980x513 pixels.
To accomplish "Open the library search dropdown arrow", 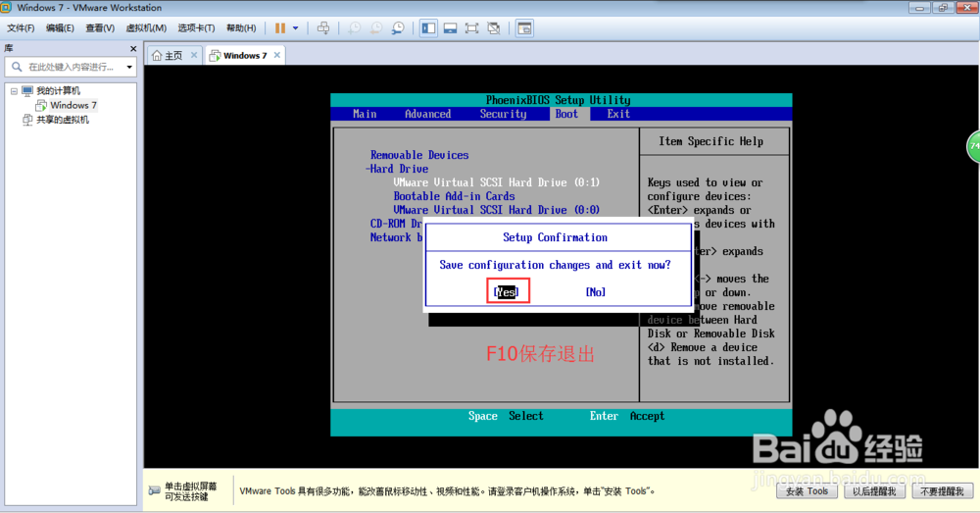I will coord(129,67).
